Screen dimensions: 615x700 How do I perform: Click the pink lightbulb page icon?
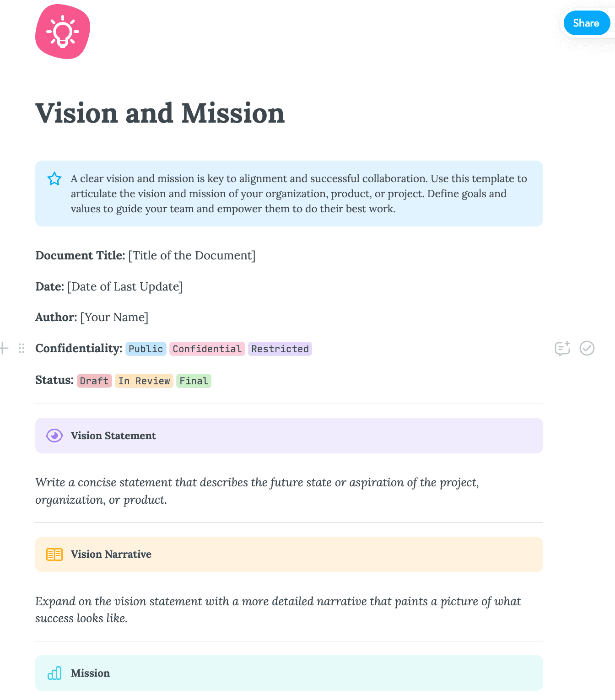click(x=63, y=32)
